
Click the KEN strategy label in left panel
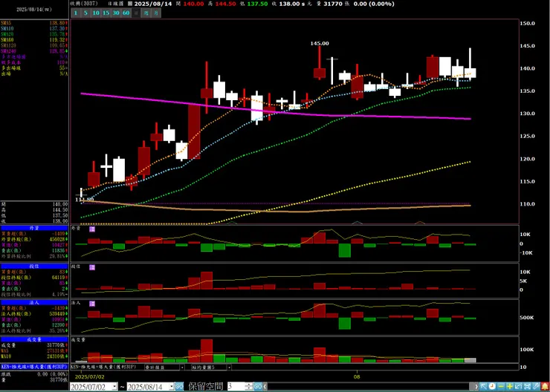(34, 367)
